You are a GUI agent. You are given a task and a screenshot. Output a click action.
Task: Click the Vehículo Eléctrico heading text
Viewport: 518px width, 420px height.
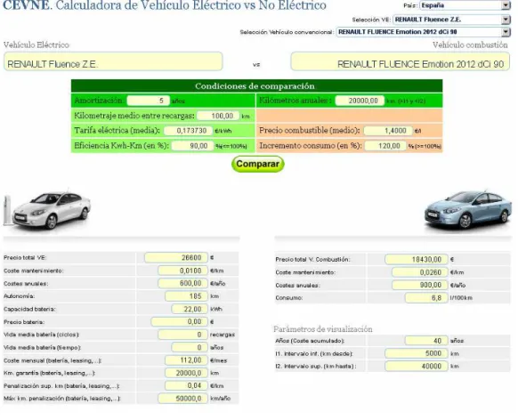click(36, 44)
